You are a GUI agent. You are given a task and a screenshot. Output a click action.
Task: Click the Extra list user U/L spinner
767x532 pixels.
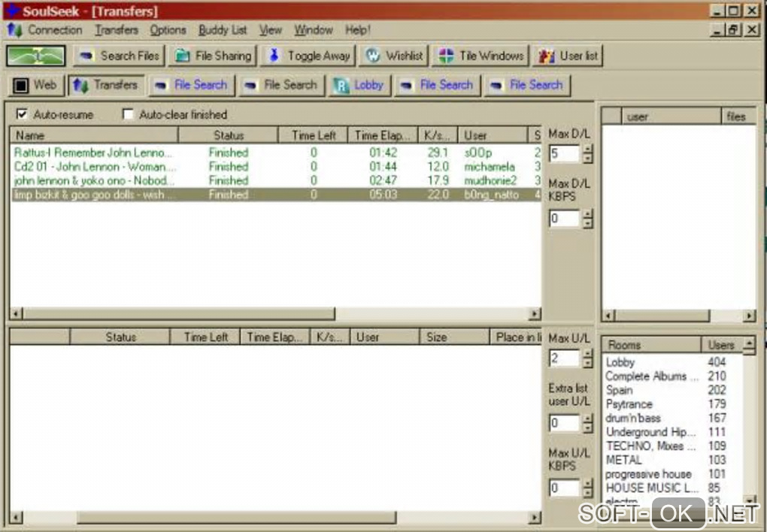(588, 424)
